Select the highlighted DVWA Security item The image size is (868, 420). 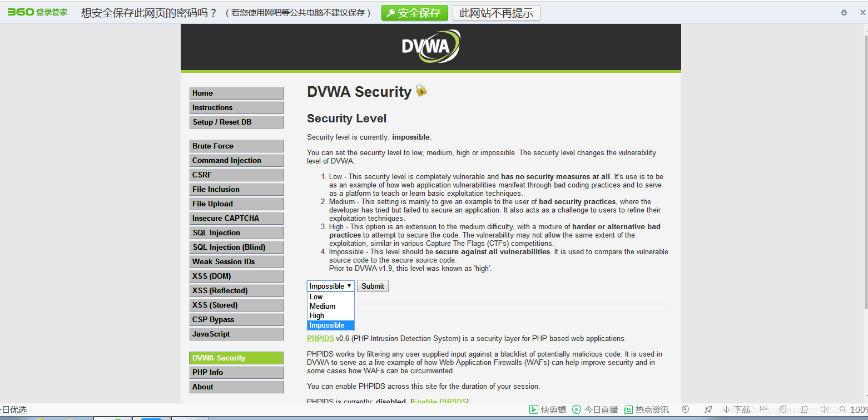[236, 358]
